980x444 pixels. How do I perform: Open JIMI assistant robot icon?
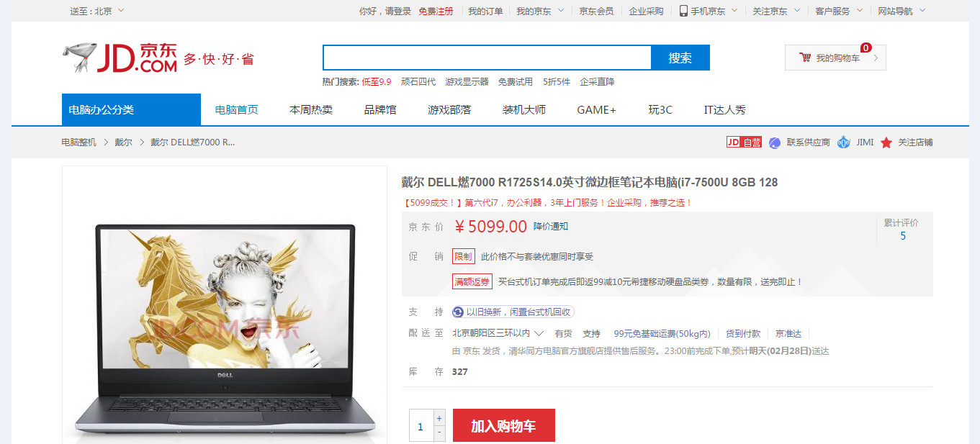844,142
